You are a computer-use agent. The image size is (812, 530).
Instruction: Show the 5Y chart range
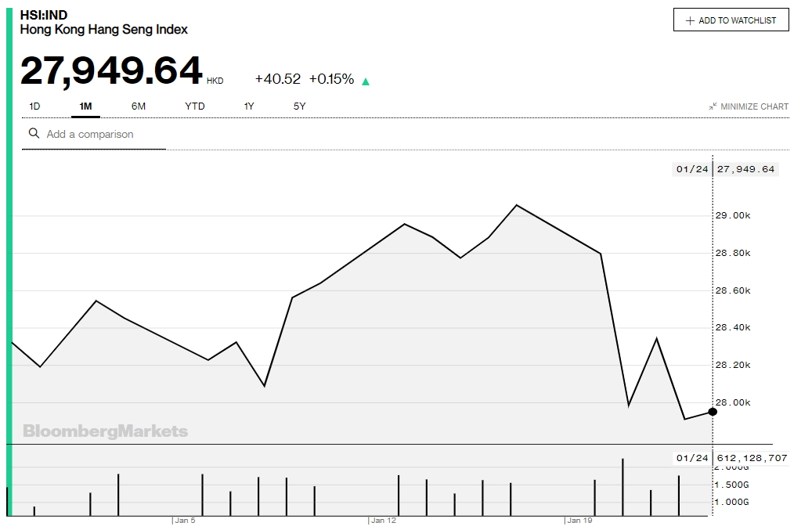(299, 106)
